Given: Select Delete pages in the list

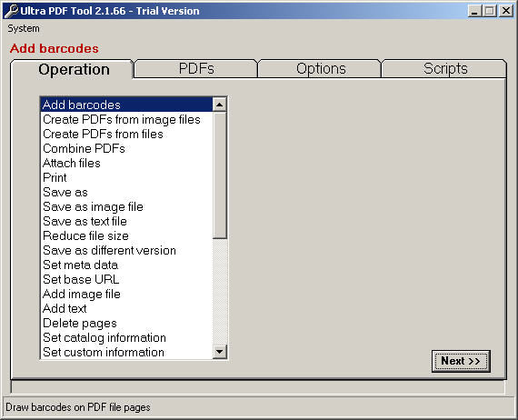Looking at the screenshot, I should (x=80, y=323).
